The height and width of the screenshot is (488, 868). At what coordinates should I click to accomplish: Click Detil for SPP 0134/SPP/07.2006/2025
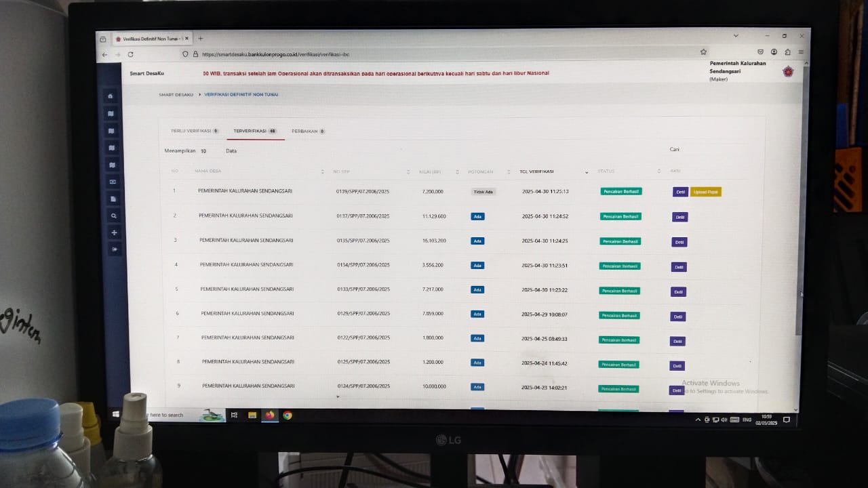pyautogui.click(x=679, y=267)
